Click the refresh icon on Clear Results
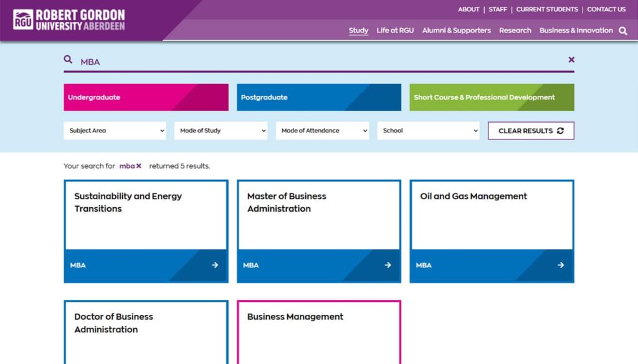The image size is (638, 364). [562, 131]
